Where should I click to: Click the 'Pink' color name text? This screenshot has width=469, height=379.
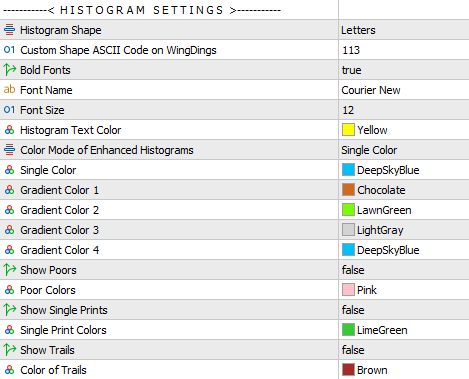(x=367, y=290)
